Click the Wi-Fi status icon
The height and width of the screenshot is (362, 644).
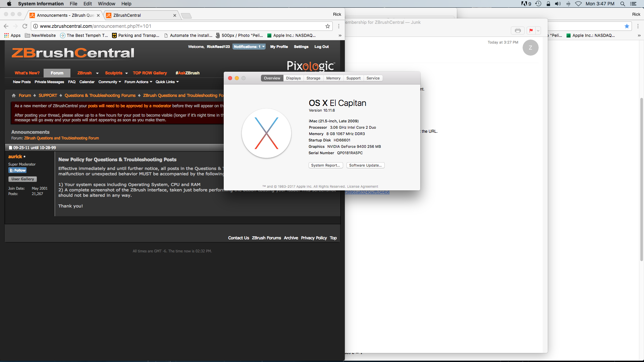point(579,4)
